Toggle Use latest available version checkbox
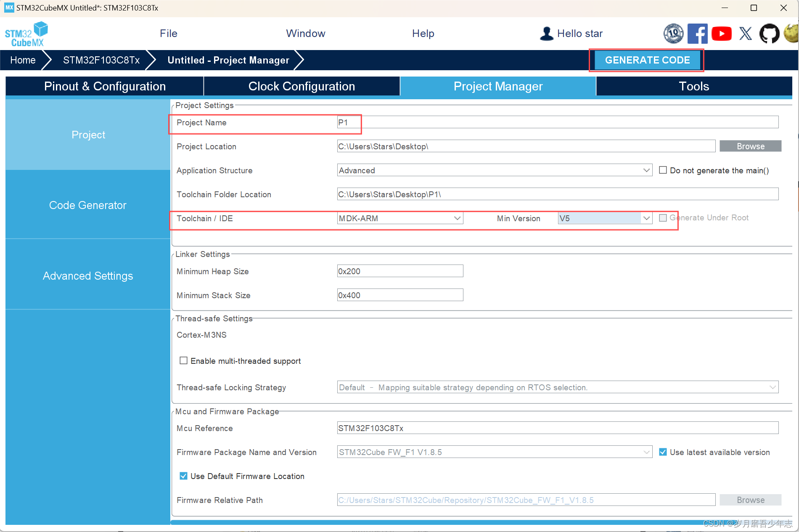This screenshot has width=799, height=532. tap(663, 452)
